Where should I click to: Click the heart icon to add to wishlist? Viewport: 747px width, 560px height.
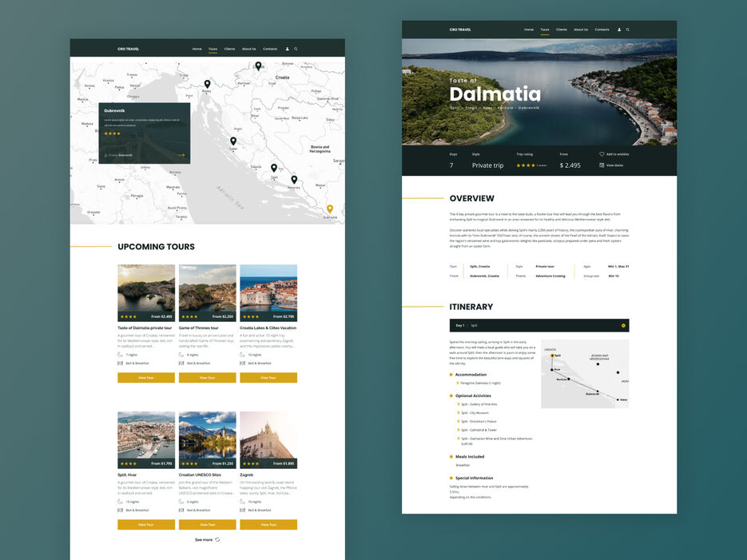coord(602,154)
